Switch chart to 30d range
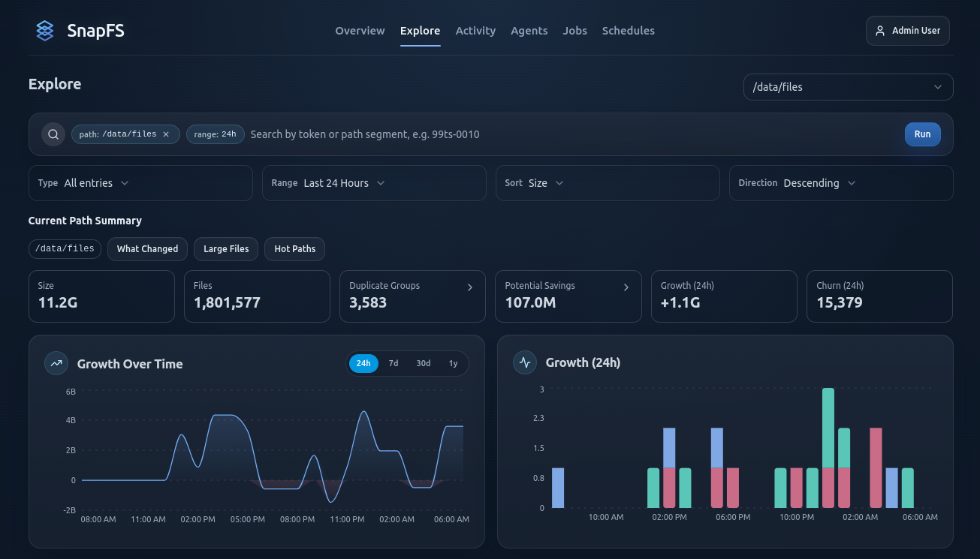This screenshot has width=980, height=559. (x=424, y=363)
